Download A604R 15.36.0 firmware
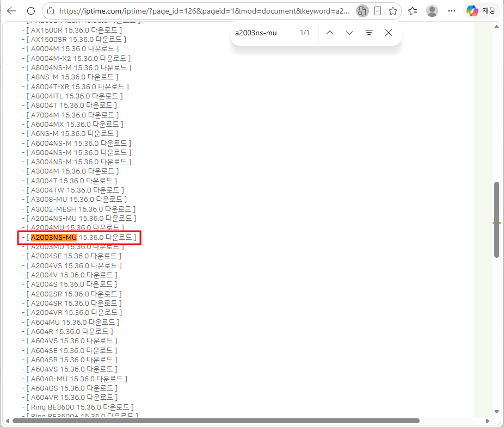 tap(70, 332)
